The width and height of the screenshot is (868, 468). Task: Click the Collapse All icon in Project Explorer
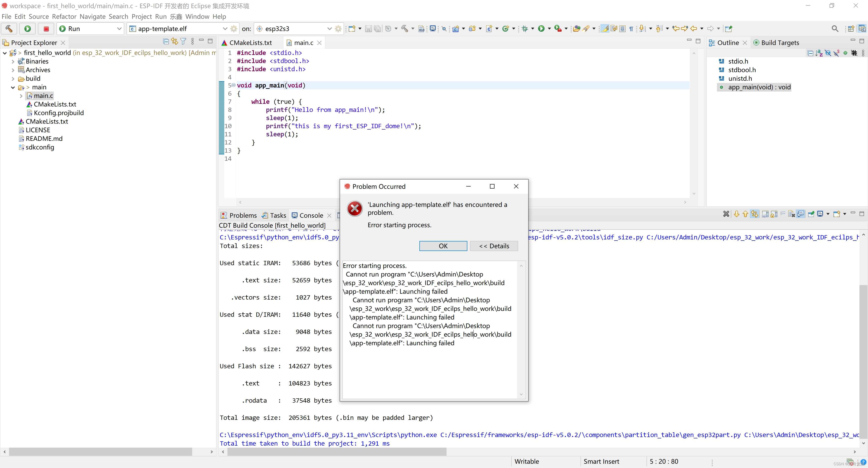tap(166, 41)
